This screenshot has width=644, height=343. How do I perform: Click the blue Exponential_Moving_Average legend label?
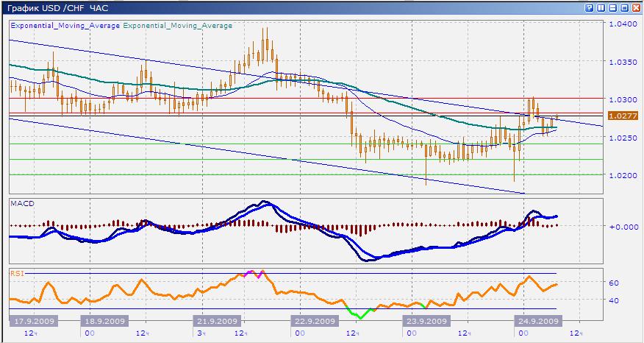pos(65,25)
